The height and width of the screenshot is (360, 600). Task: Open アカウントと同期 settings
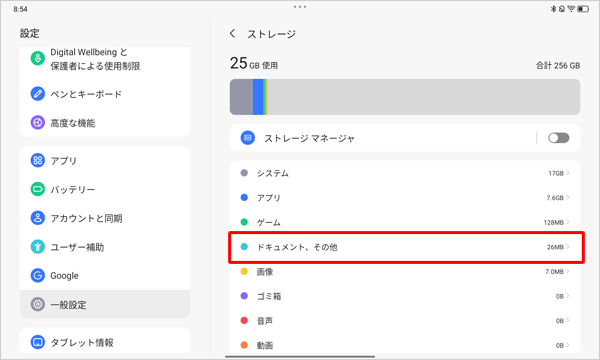105,218
